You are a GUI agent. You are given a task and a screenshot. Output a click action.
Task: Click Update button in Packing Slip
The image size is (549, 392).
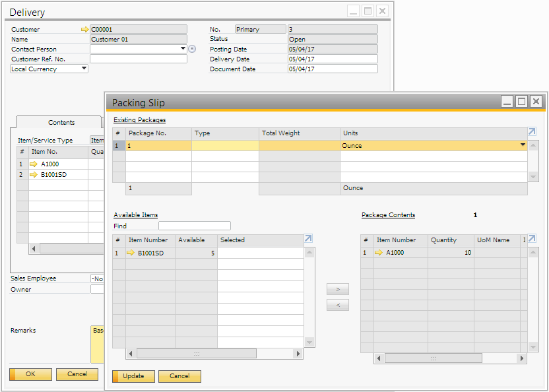point(133,376)
